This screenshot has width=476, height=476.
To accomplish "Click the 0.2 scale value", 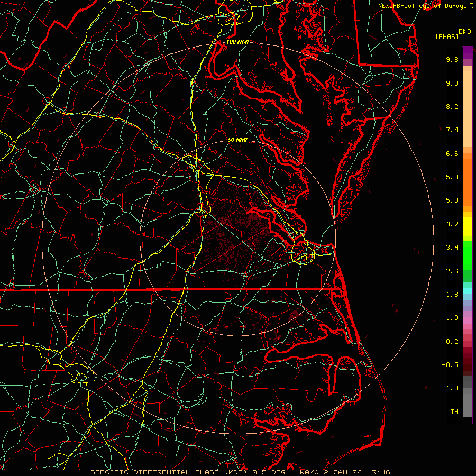I will [452, 342].
